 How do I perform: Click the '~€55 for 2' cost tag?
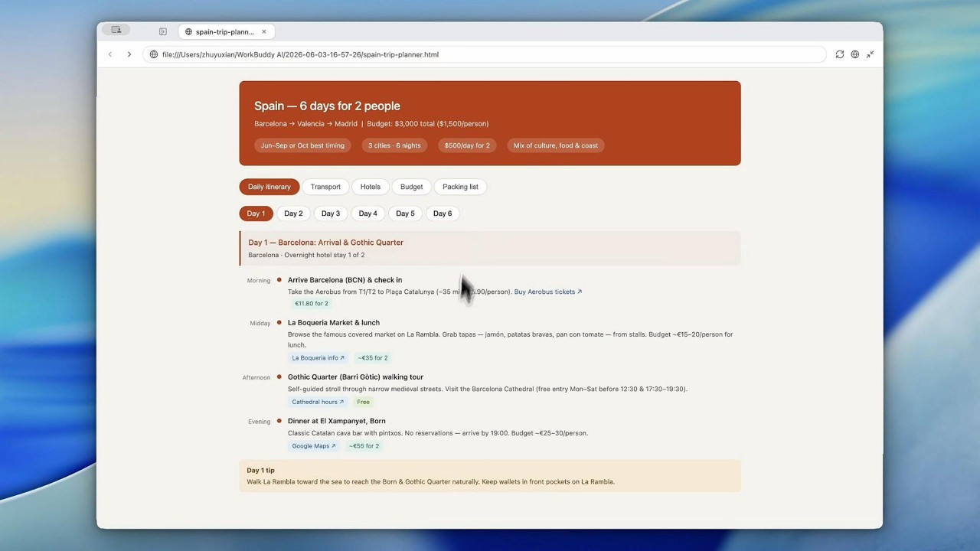[364, 446]
